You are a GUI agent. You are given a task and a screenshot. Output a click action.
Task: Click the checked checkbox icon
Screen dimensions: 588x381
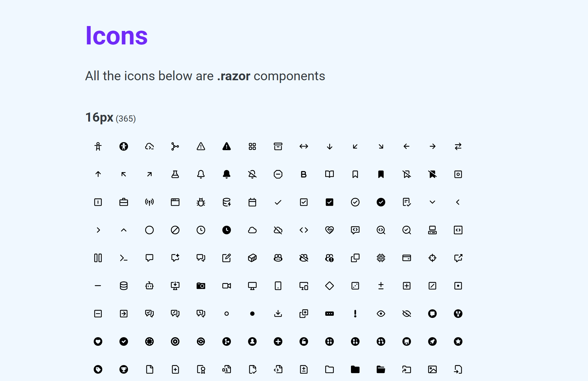click(x=303, y=202)
